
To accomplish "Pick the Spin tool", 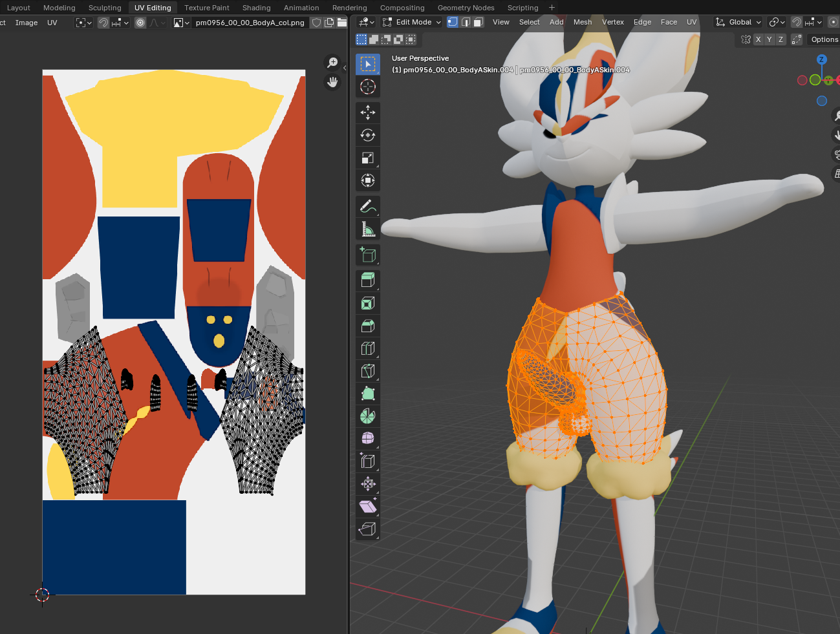I will coord(368,416).
